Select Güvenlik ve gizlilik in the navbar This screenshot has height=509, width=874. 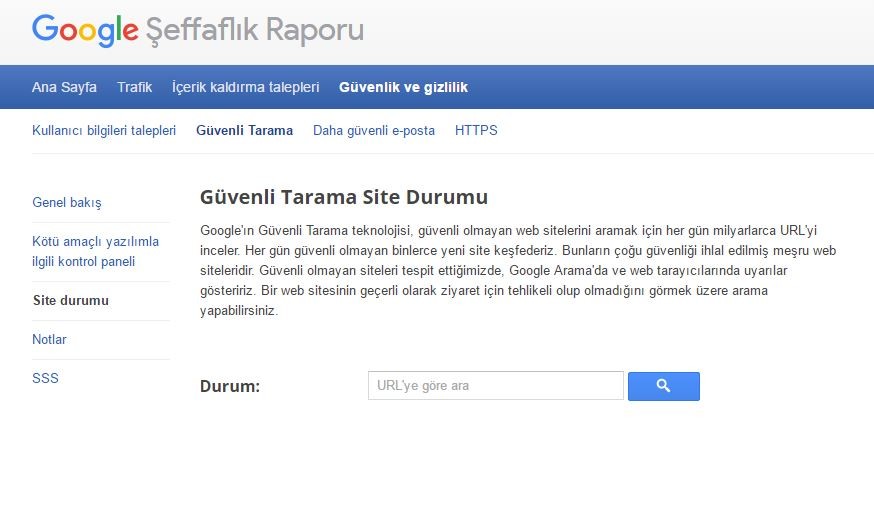tap(403, 87)
